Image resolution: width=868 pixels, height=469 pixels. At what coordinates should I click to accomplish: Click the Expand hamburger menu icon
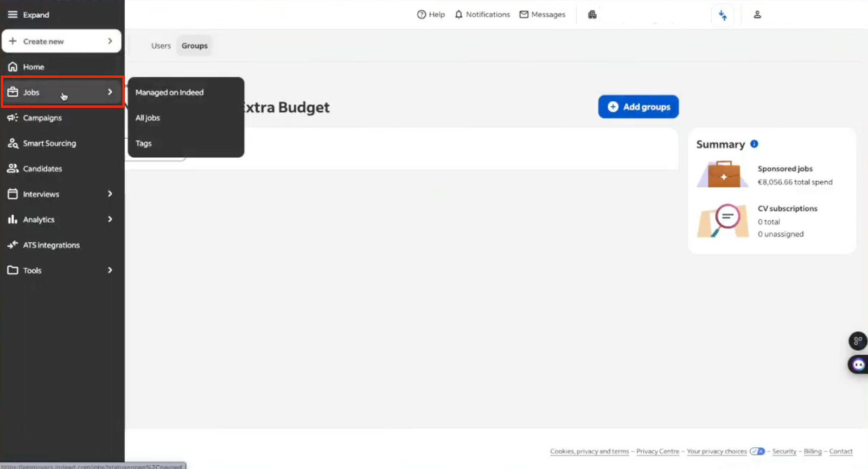point(12,15)
